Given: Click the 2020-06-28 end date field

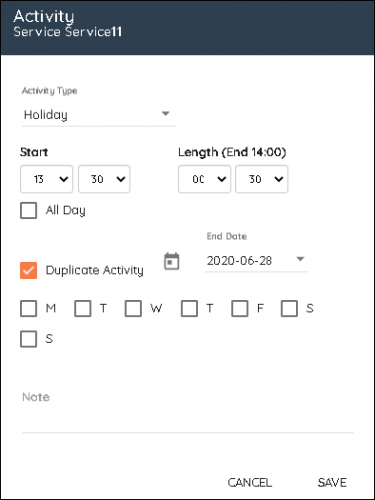Looking at the screenshot, I should (256, 261).
